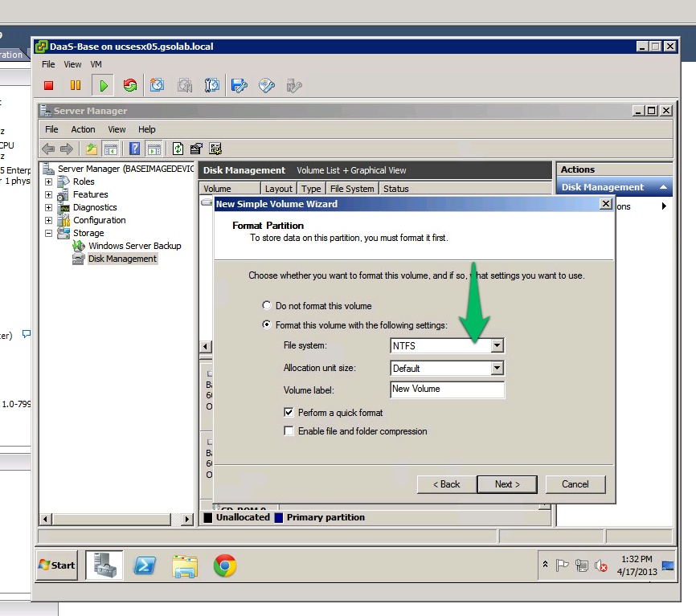Click the Refresh icon in Server Manager toolbar
This screenshot has width=696, height=616.
click(178, 149)
